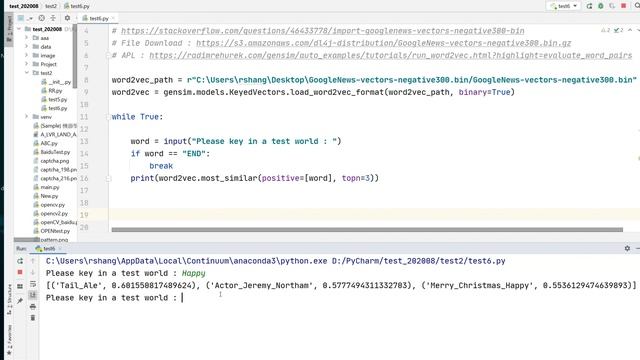640x360 pixels.
Task: Clear all console output trash icon
Action: (x=33, y=318)
